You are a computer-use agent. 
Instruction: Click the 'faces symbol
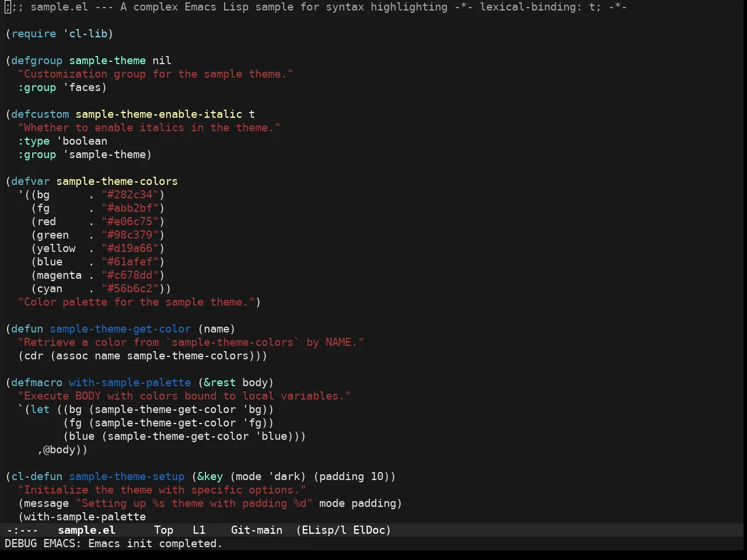82,87
